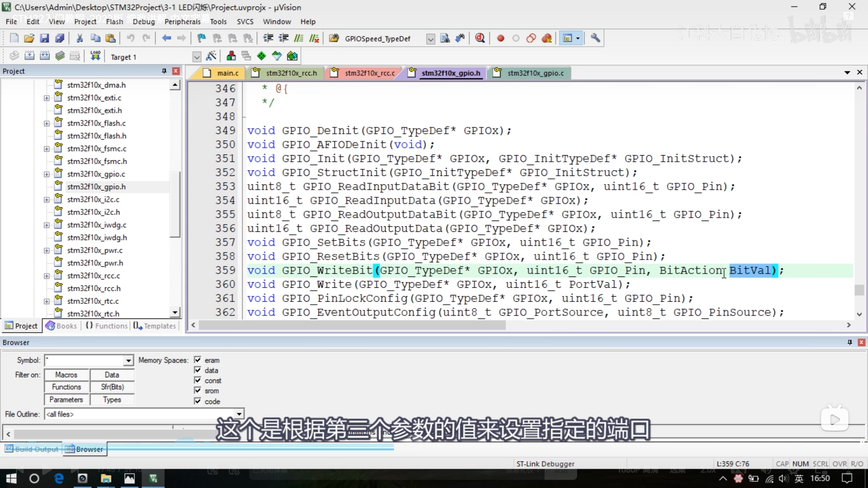
Task: Click the Manage Run-Time Environment green diamond
Action: tap(261, 56)
